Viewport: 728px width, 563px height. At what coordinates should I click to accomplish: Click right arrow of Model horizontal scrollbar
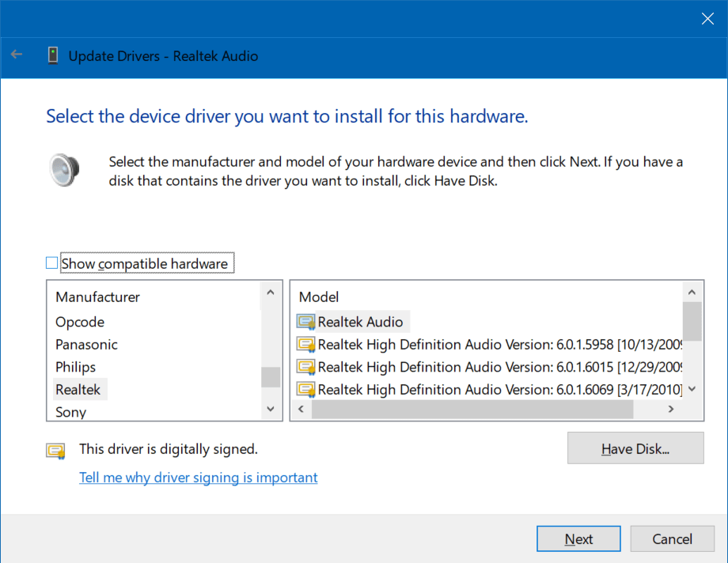tap(670, 409)
